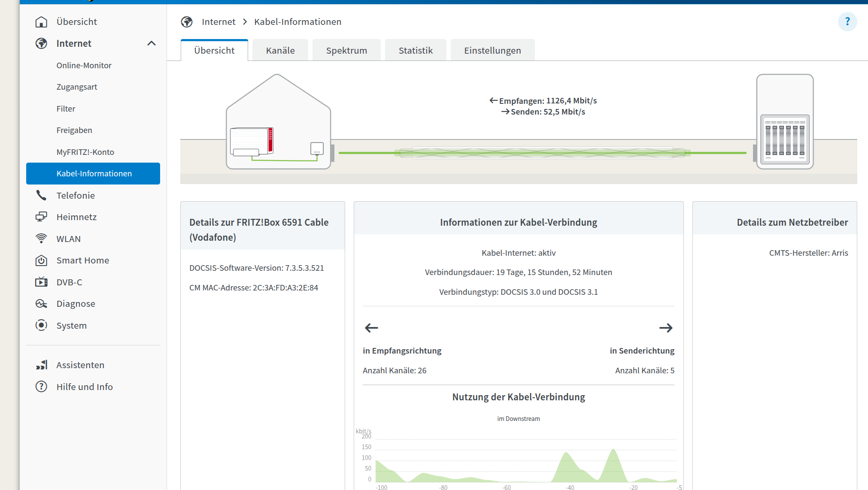Click the Assistenten wizard icon

pos(41,365)
